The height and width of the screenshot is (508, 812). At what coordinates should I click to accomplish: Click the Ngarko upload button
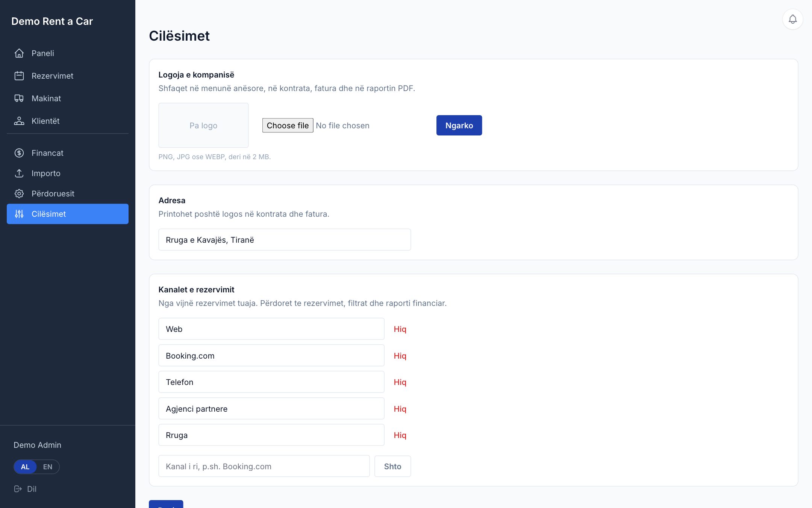click(459, 125)
